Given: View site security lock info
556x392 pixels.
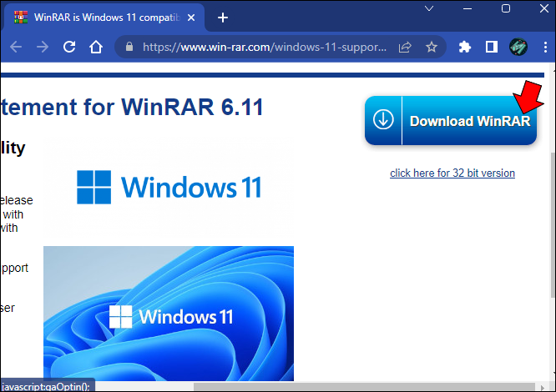Looking at the screenshot, I should [x=129, y=47].
